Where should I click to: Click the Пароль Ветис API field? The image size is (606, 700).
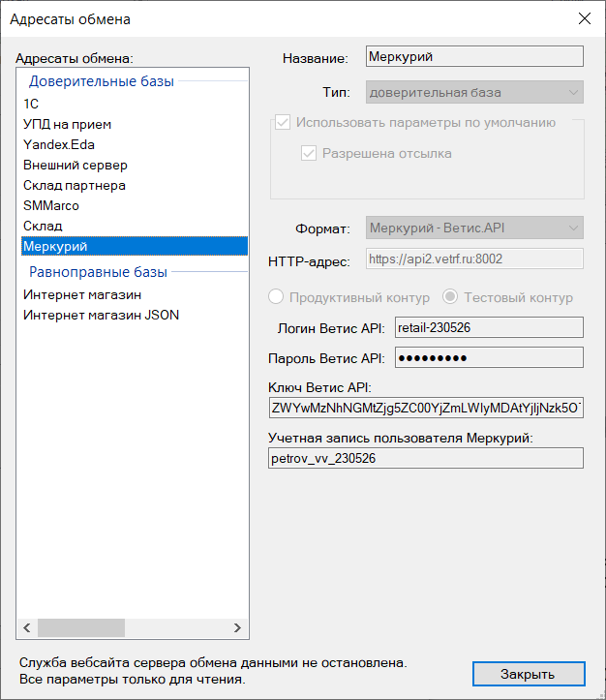point(489,357)
